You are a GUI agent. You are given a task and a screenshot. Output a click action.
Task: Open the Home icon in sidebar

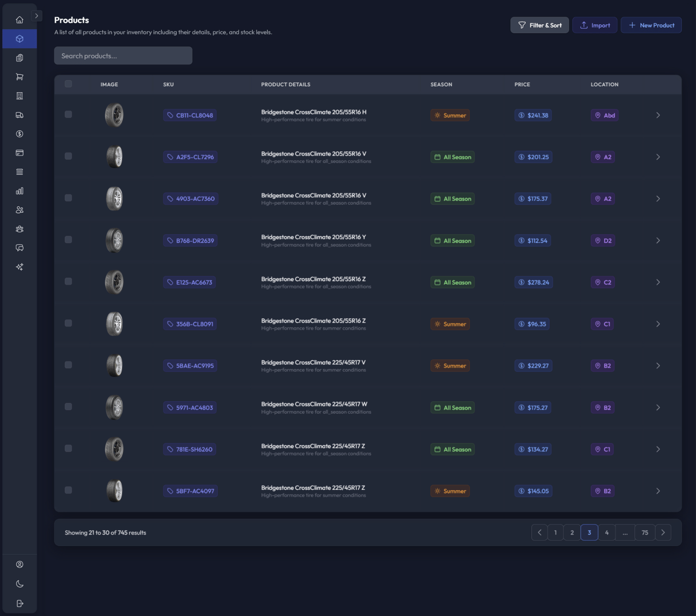click(x=19, y=20)
